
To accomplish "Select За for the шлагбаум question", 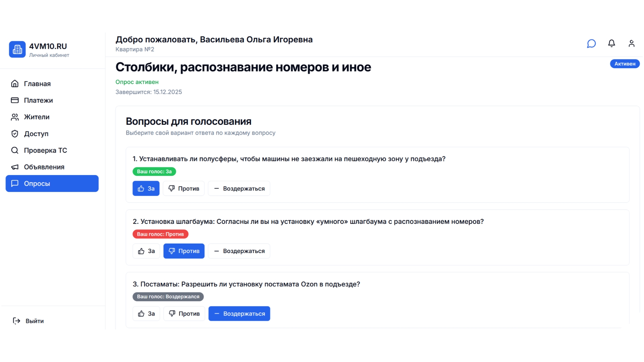I will click(146, 251).
